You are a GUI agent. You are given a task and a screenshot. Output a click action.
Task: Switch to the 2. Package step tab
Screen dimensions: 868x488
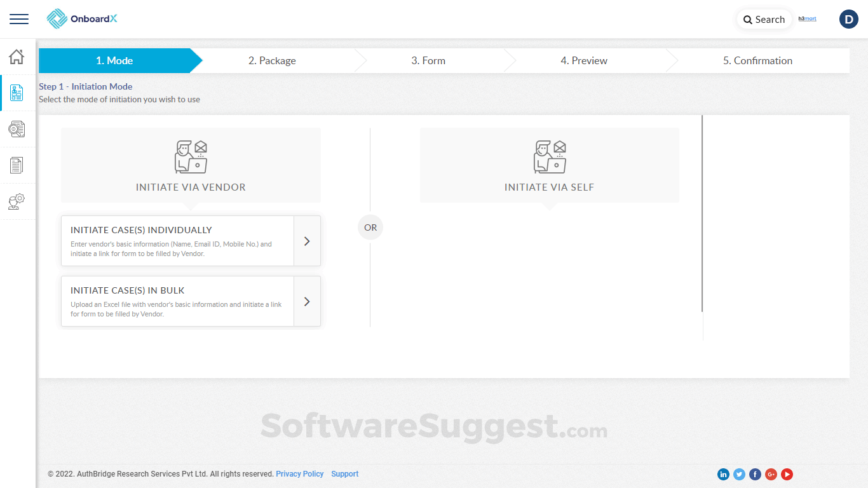pos(273,60)
